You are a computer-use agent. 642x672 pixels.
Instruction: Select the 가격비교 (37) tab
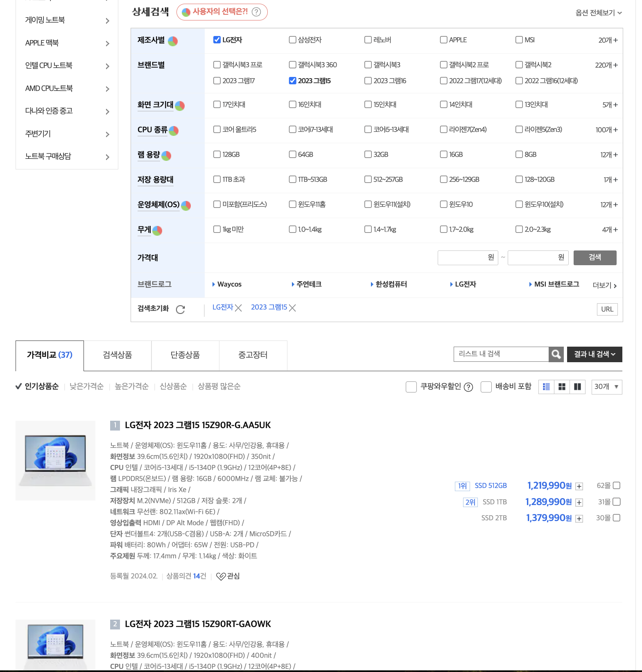click(50, 355)
